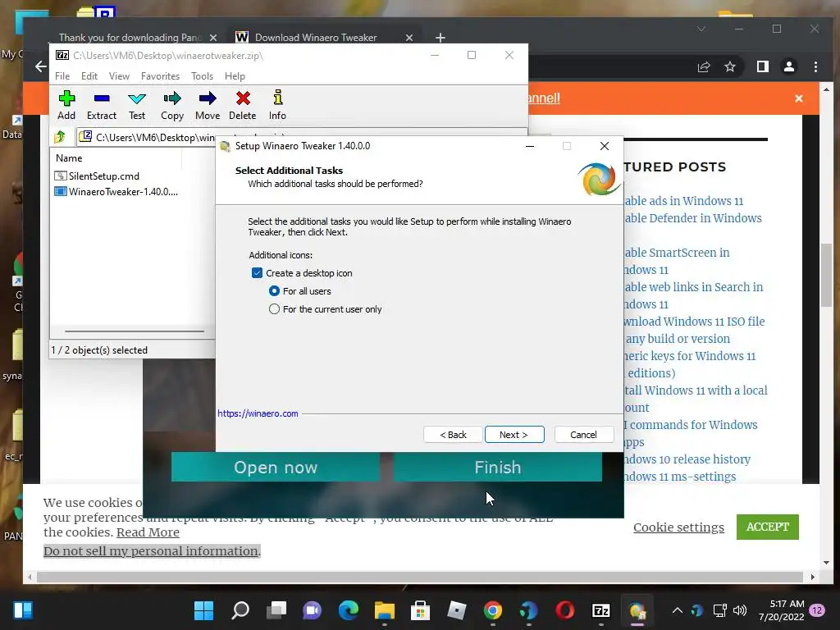This screenshot has width=840, height=630.
Task: Toggle Create a desktop icon checkbox
Action: coord(257,272)
